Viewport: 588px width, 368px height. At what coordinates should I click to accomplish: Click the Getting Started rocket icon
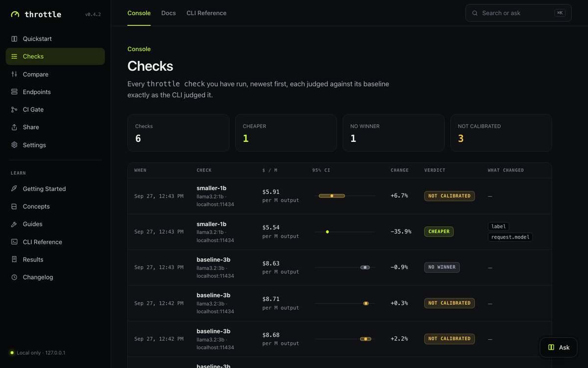pos(14,188)
